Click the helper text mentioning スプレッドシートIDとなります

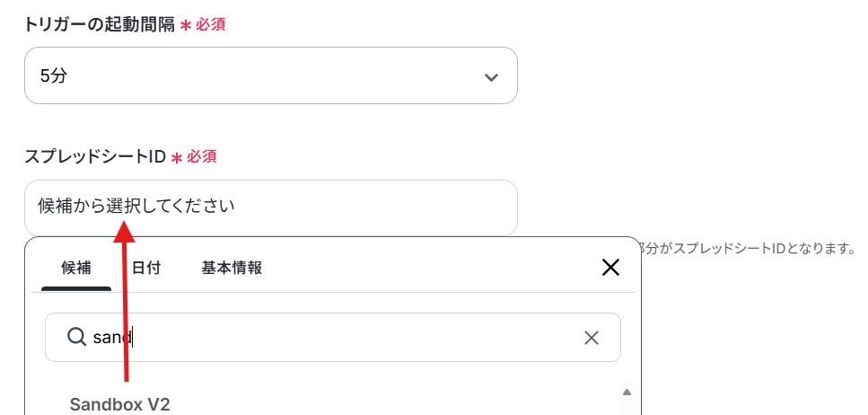pos(749,248)
